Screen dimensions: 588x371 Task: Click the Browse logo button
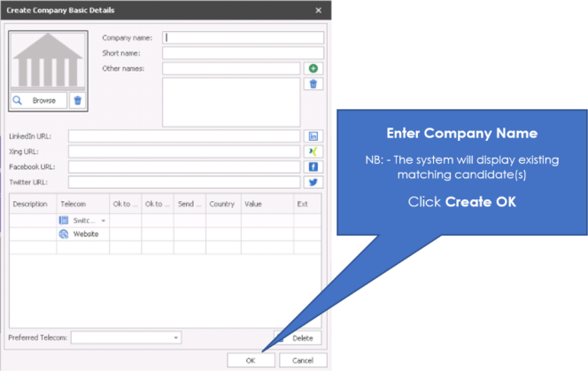tap(38, 101)
